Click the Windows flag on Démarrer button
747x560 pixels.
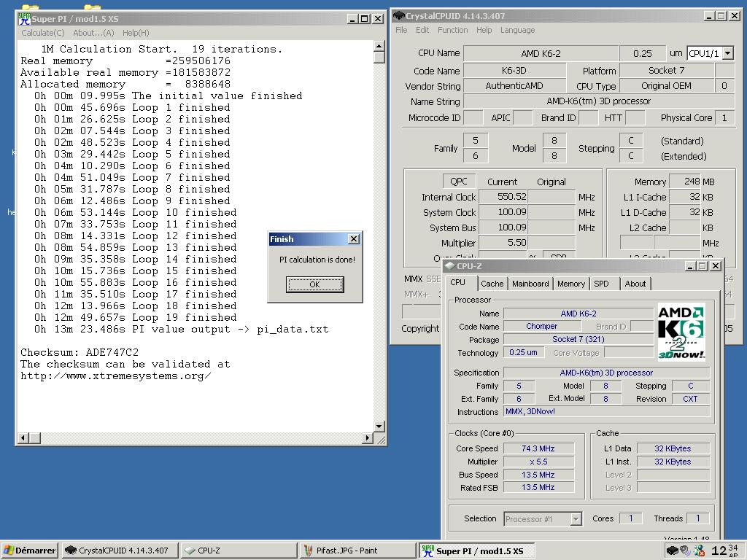(8, 551)
